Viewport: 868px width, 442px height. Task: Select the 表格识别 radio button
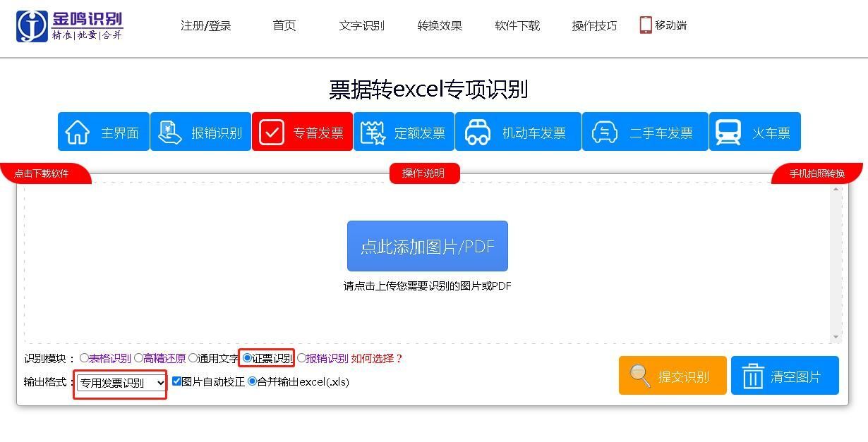point(85,358)
